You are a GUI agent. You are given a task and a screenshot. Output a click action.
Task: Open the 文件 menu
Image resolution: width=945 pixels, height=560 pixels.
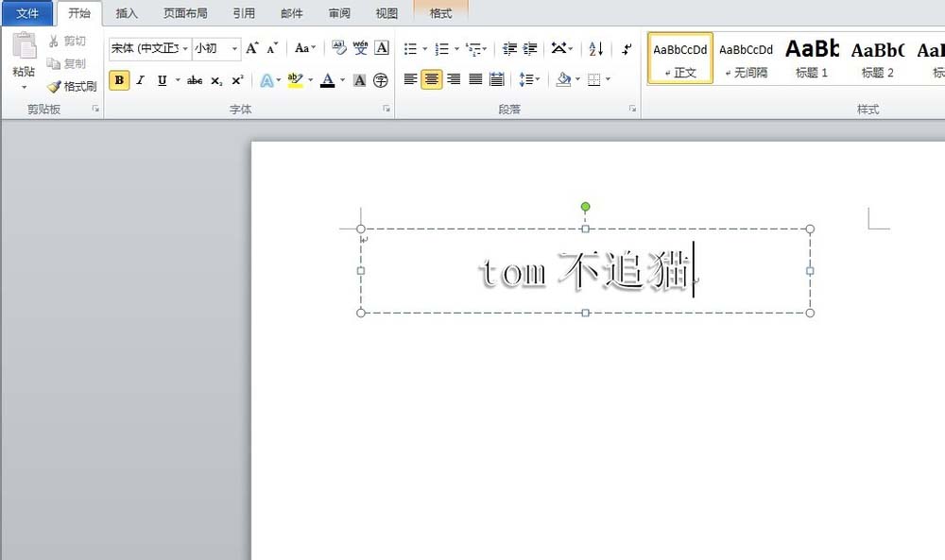pos(27,12)
